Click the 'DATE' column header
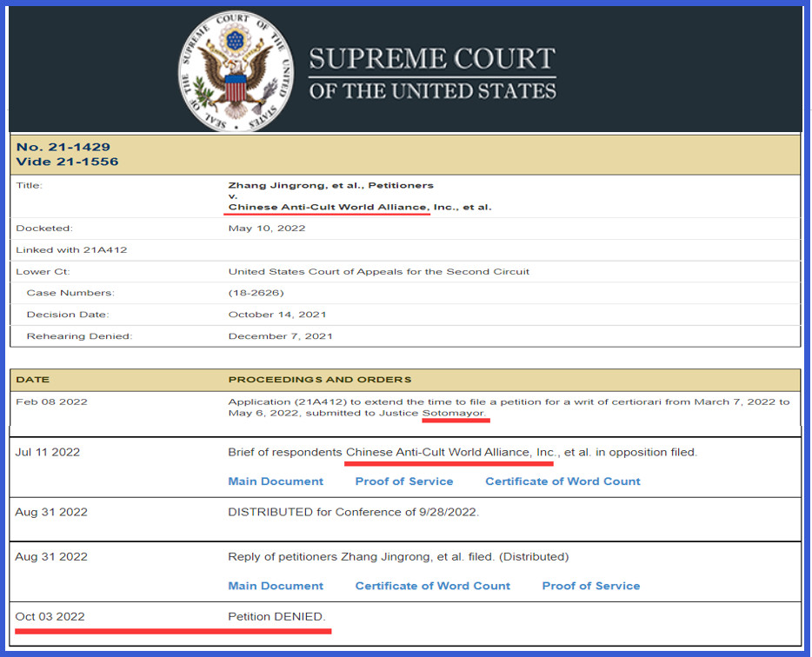812x657 pixels. (33, 380)
